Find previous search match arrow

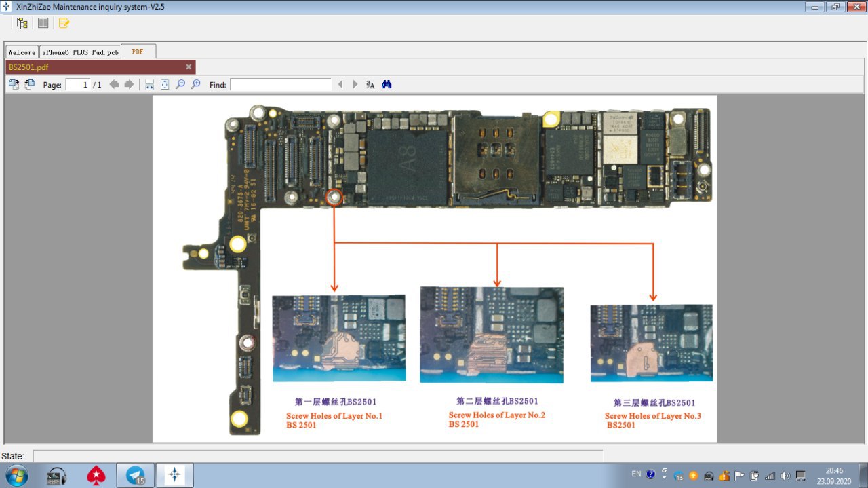tap(340, 85)
